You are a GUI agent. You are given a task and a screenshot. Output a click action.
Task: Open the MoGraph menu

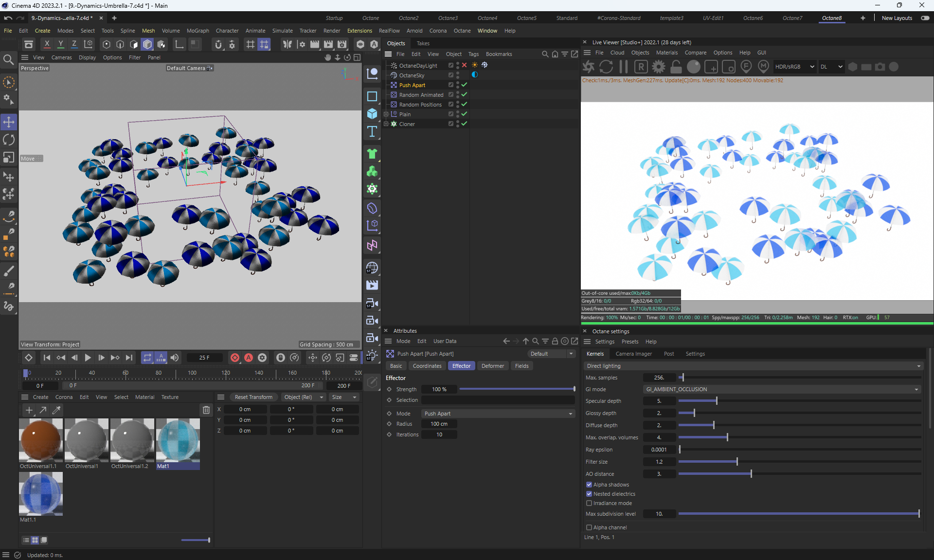[x=198, y=31]
